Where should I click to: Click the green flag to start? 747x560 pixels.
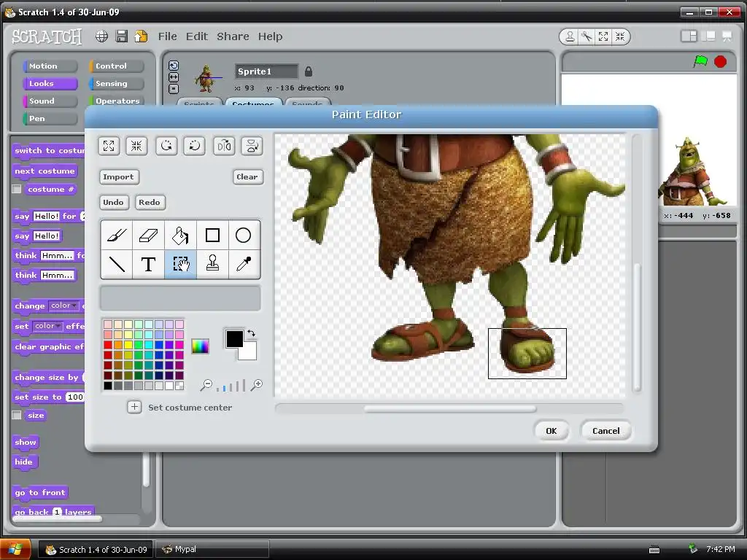click(700, 61)
